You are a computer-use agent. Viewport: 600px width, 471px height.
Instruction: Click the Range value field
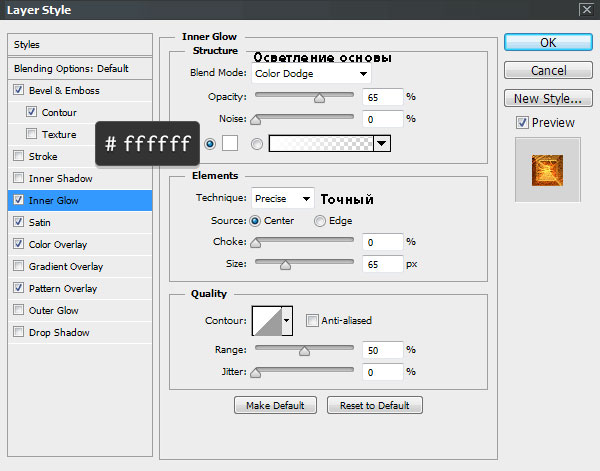click(x=382, y=350)
